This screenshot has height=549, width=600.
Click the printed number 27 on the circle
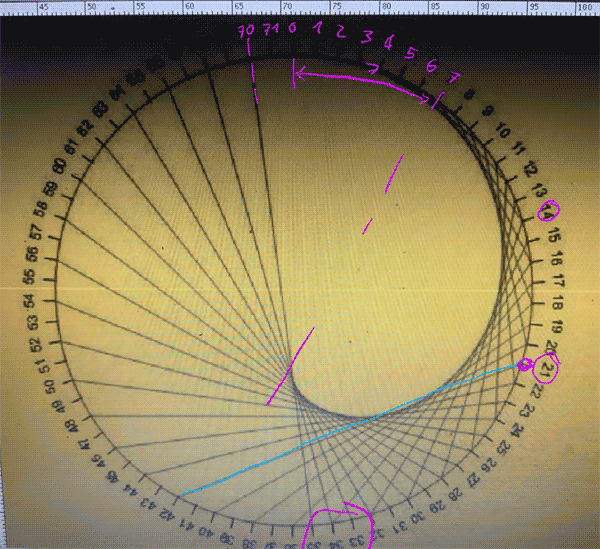click(x=474, y=479)
